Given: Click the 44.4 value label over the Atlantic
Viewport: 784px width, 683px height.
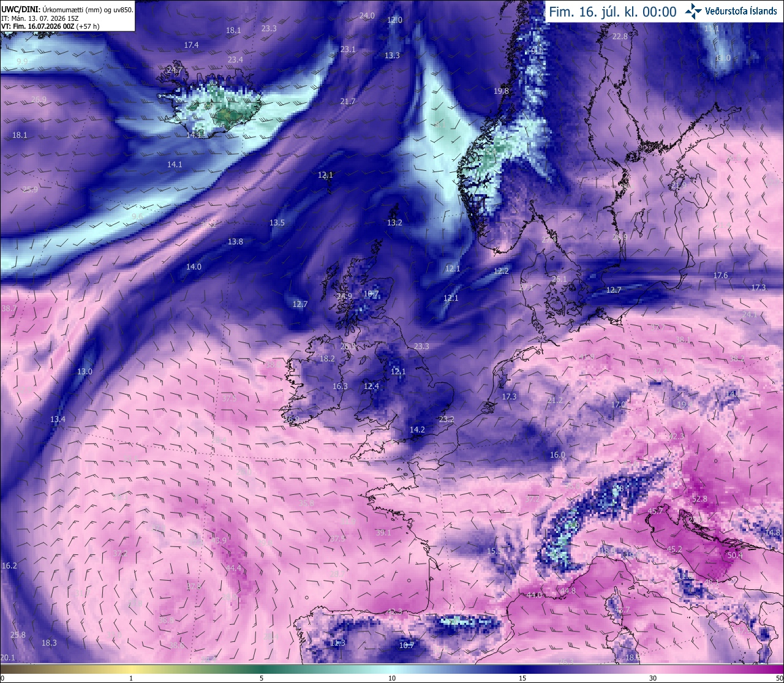Looking at the screenshot, I should tap(234, 568).
